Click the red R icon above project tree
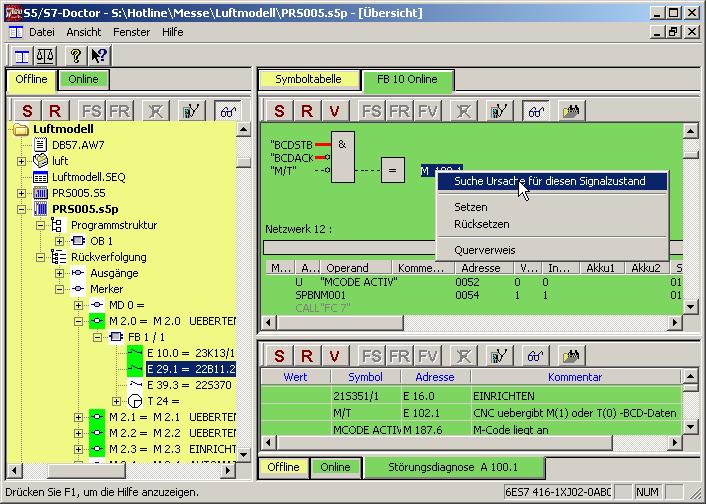Screen dimensions: 706x504 pyautogui.click(x=55, y=111)
